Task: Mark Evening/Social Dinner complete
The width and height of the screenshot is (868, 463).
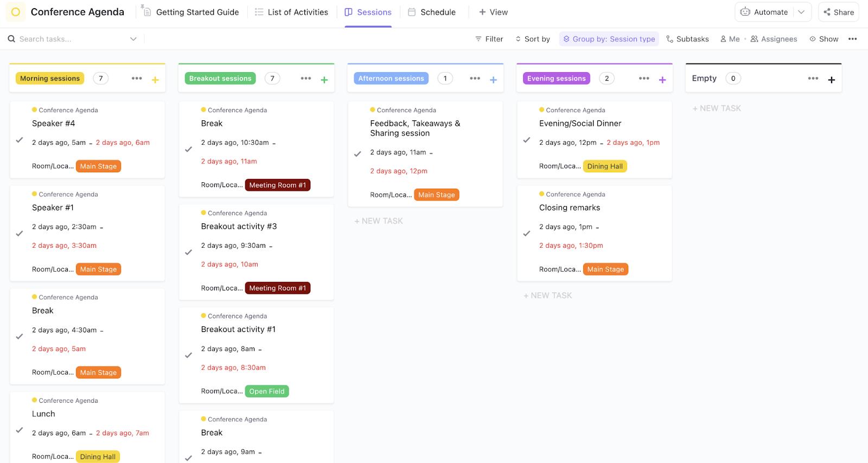Action: pyautogui.click(x=527, y=140)
